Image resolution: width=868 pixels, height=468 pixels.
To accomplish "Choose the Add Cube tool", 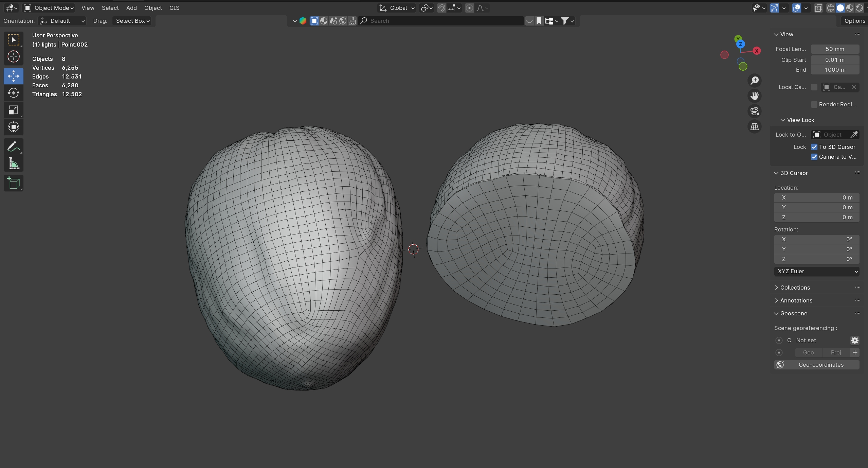I will tap(13, 183).
